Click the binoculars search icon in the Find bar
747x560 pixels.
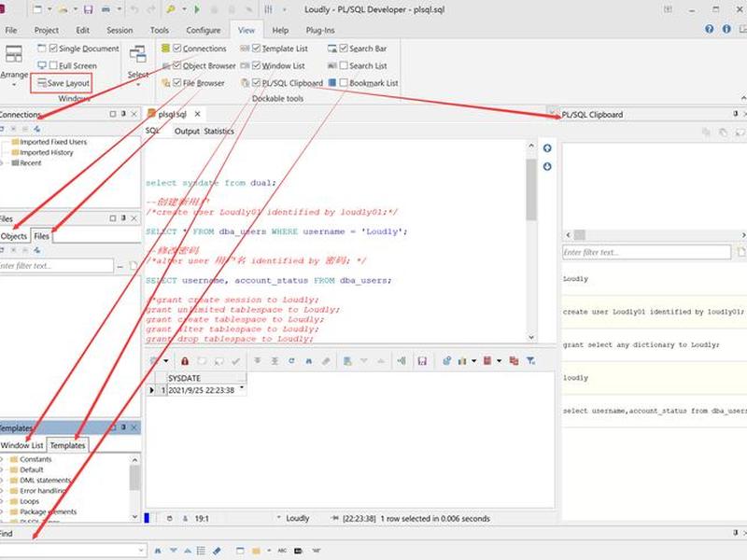[158, 551]
